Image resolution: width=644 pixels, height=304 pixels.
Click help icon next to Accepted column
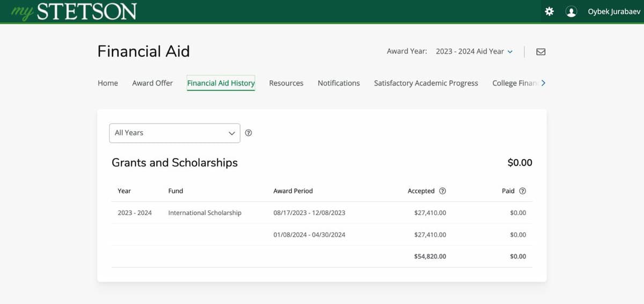442,191
